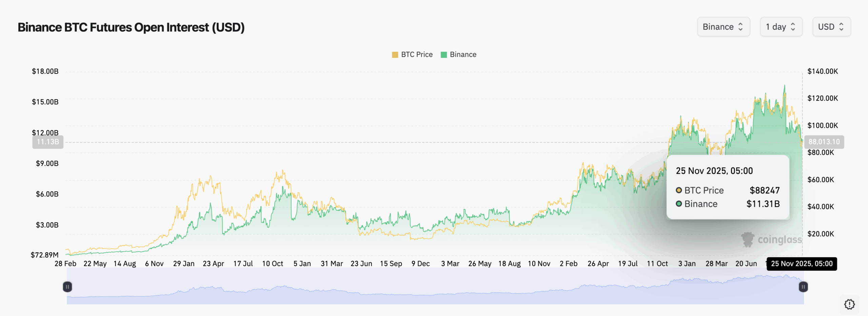This screenshot has height=316, width=868.
Task: Click the yellow BTC Price color swatch
Action: [x=395, y=54]
